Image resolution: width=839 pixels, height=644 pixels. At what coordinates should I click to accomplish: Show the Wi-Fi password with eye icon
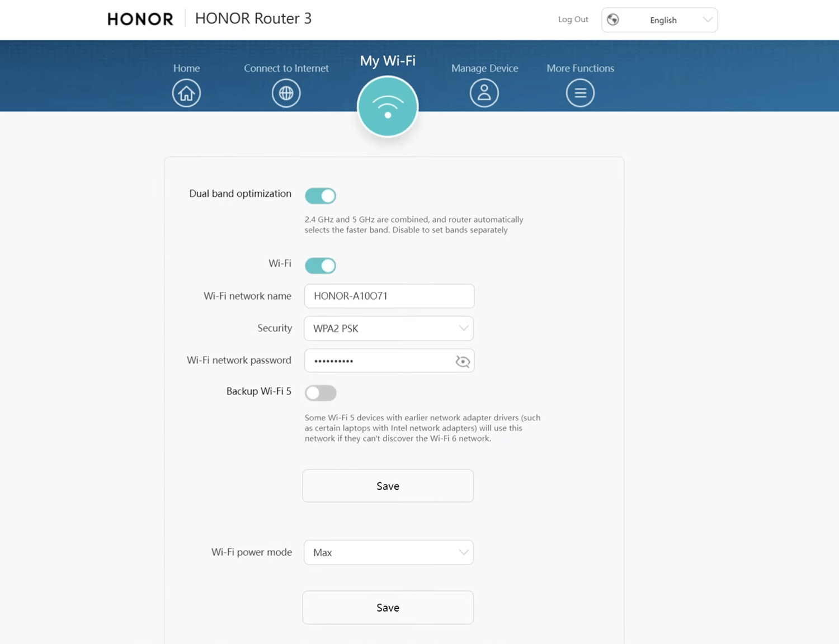(x=463, y=362)
